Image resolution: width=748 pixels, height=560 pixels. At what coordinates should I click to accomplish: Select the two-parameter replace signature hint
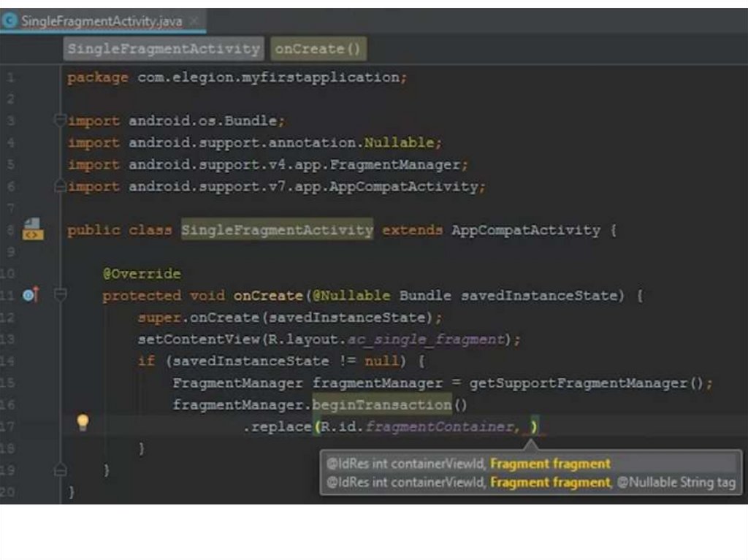point(468,464)
